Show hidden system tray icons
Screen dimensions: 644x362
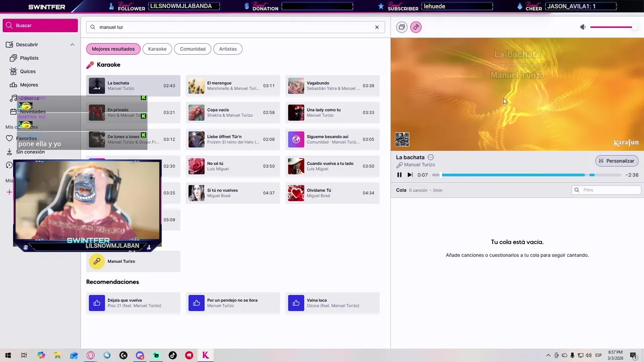pos(548,355)
